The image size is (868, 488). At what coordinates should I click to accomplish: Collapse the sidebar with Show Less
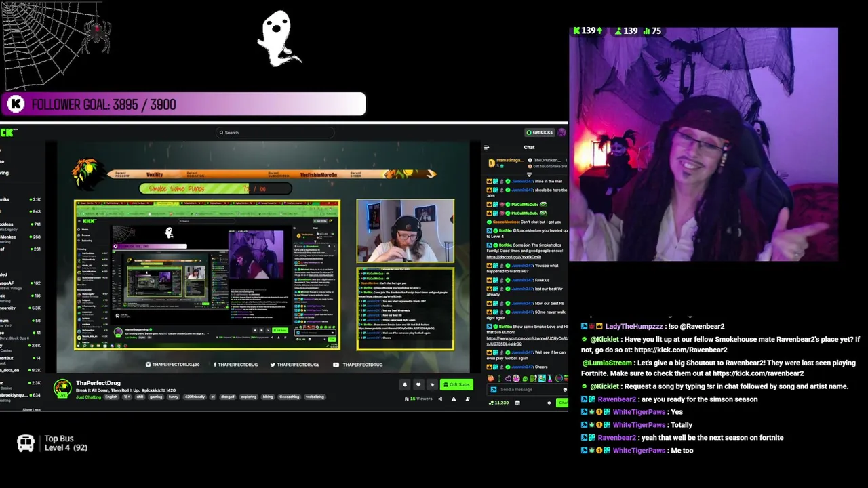pyautogui.click(x=31, y=409)
